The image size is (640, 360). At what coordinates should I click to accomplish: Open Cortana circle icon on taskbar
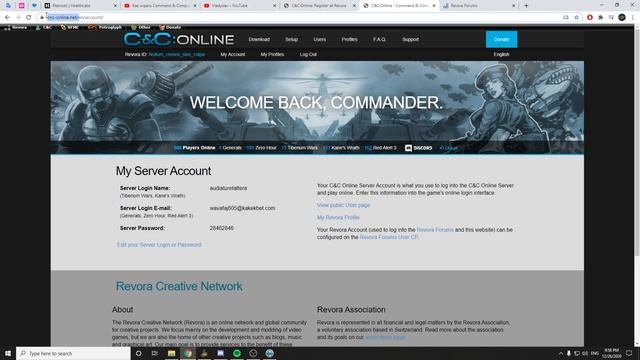click(138, 353)
